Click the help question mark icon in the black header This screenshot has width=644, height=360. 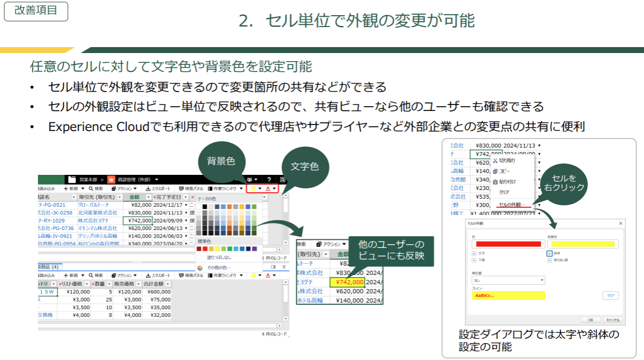pos(269,179)
